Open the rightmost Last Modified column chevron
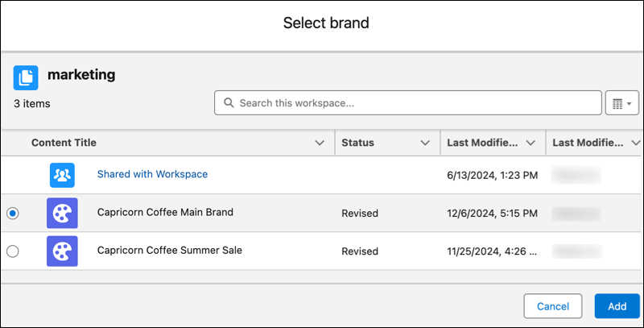The image size is (644, 328). click(x=636, y=143)
